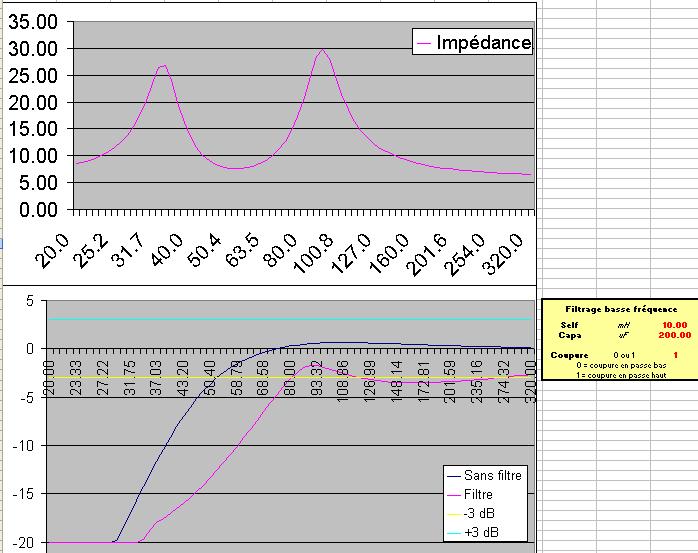Click the 20.0 frequency label of top chart

click(x=53, y=250)
